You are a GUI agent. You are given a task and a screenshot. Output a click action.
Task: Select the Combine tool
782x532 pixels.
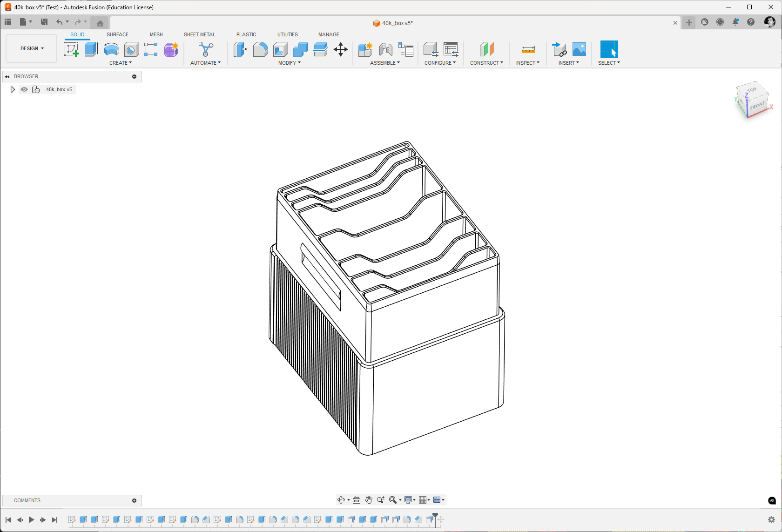pos(300,49)
